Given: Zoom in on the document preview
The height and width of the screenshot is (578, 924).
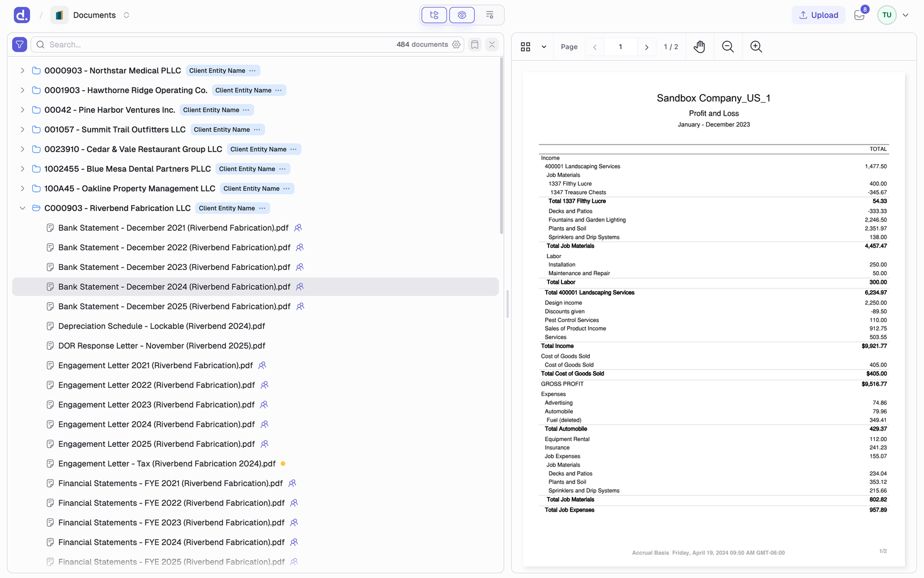Looking at the screenshot, I should pos(756,47).
